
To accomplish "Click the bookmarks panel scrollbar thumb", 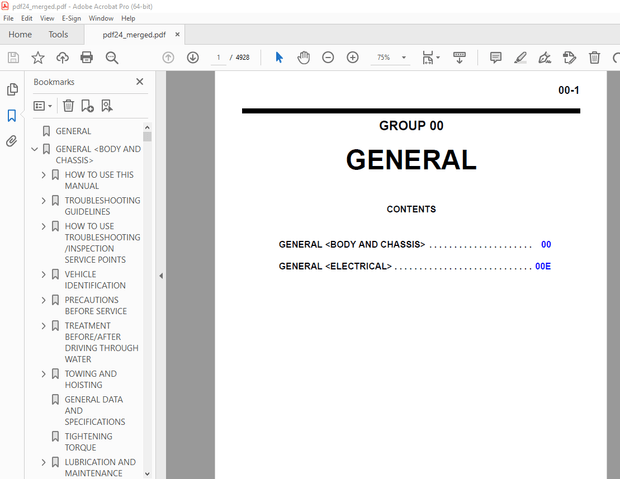I will pos(147,136).
